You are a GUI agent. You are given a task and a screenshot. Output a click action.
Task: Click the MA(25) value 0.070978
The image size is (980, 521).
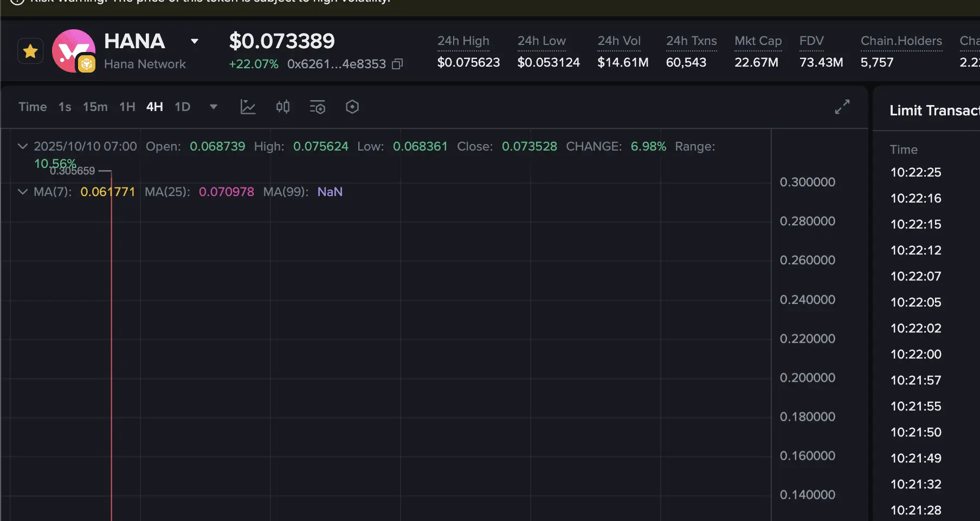pos(227,192)
